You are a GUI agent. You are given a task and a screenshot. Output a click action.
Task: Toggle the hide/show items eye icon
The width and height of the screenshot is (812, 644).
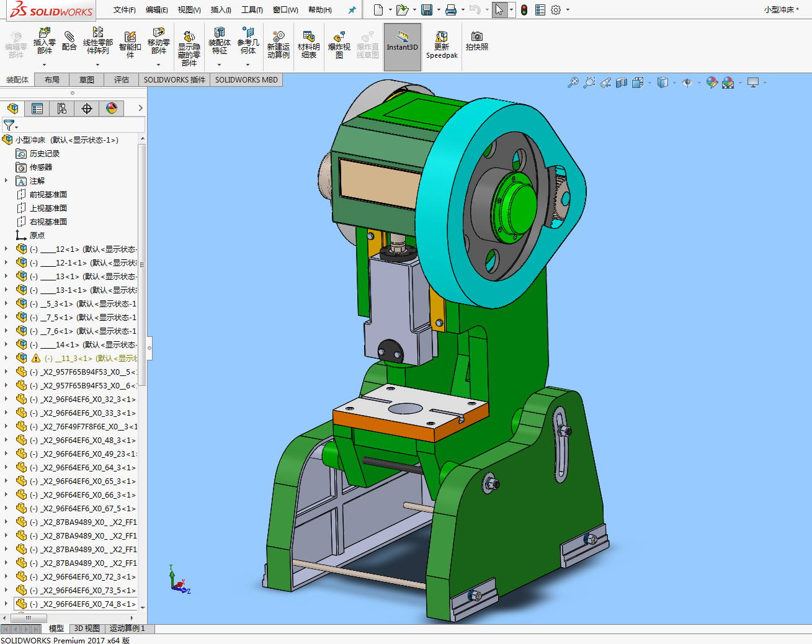(687, 83)
